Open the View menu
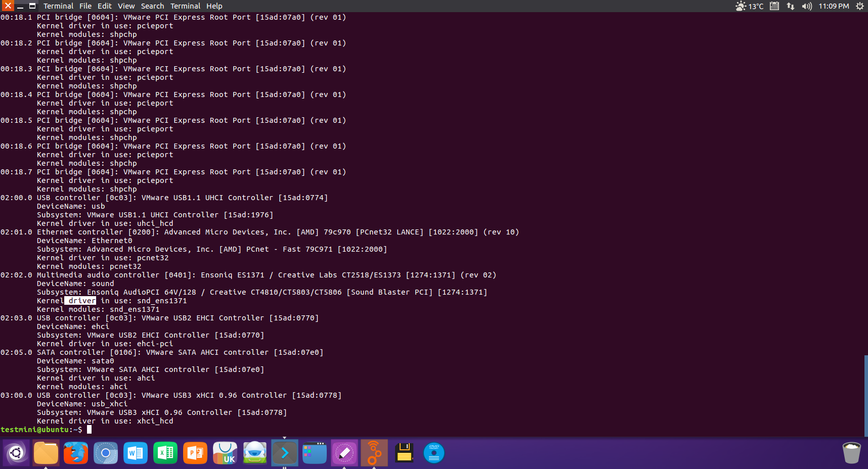Screen dimensions: 868x469 (x=126, y=6)
